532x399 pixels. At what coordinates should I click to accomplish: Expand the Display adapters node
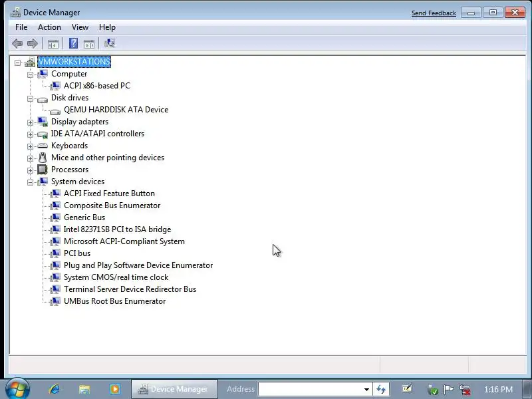pos(30,122)
